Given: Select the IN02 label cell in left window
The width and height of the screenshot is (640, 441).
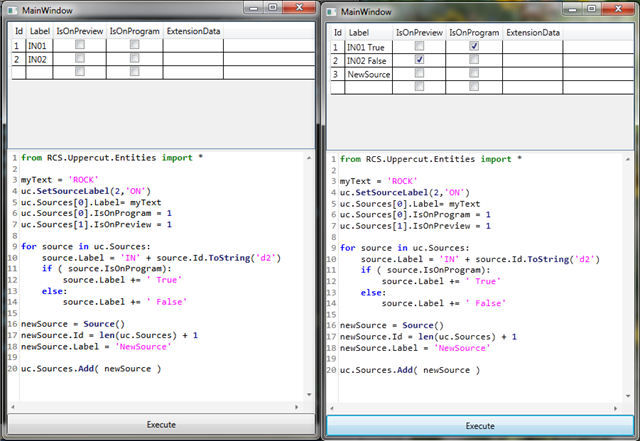Looking at the screenshot, I should tap(40, 59).
